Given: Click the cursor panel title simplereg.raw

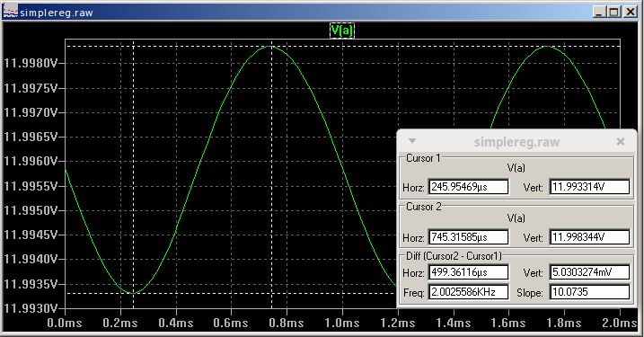Looking at the screenshot, I should (x=516, y=142).
